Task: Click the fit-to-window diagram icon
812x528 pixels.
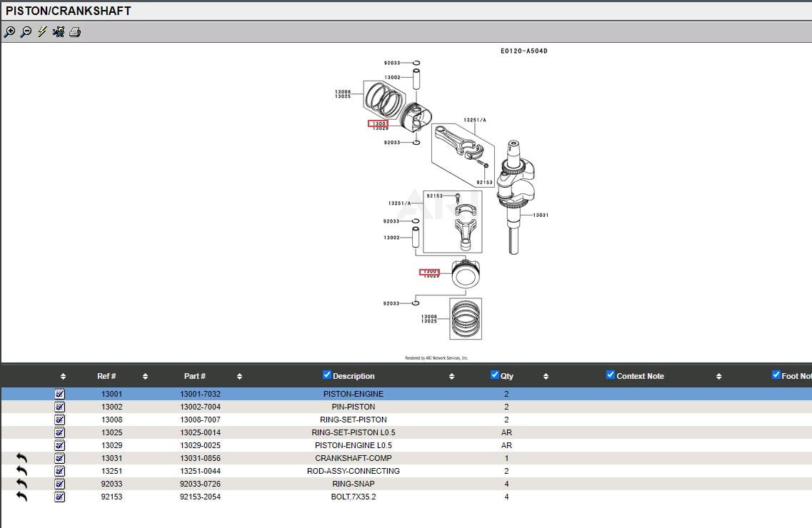Action: pyautogui.click(x=59, y=32)
